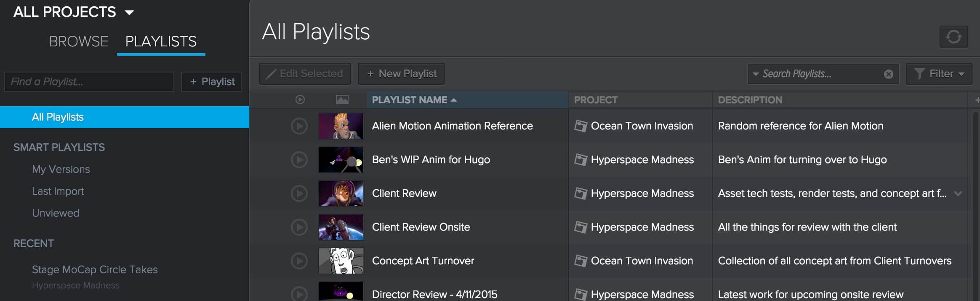Image resolution: width=980 pixels, height=301 pixels.
Task: Click the refresh icon in All Playlists header
Action: click(x=953, y=37)
